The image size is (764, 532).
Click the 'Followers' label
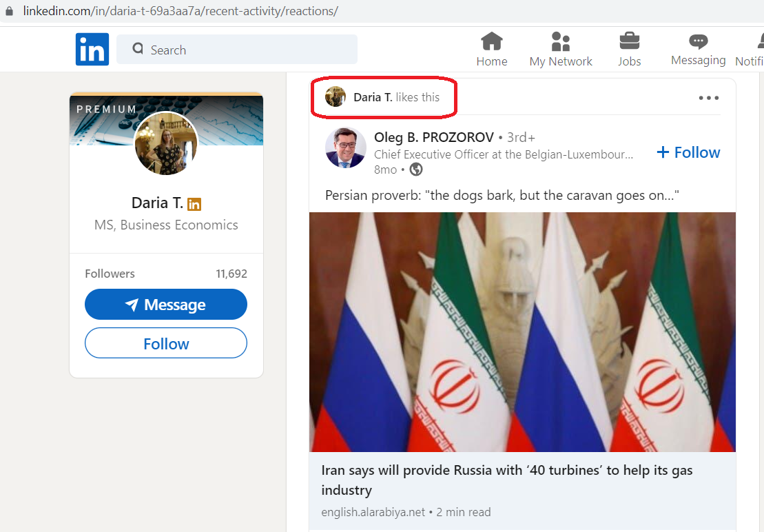click(110, 274)
